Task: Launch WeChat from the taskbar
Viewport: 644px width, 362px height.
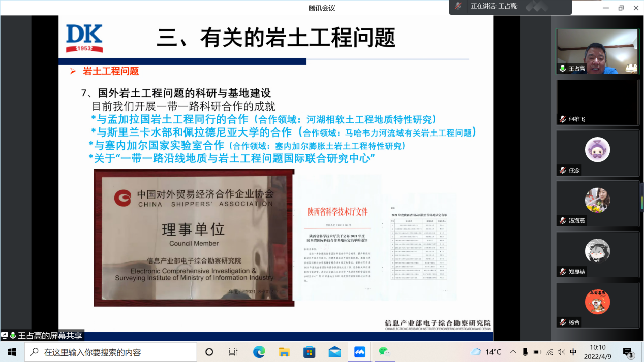Action: 384,351
